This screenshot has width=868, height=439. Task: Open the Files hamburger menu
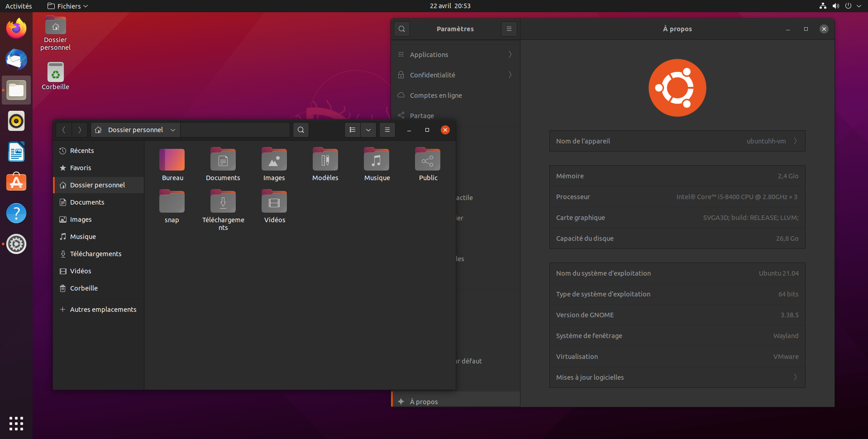[387, 130]
